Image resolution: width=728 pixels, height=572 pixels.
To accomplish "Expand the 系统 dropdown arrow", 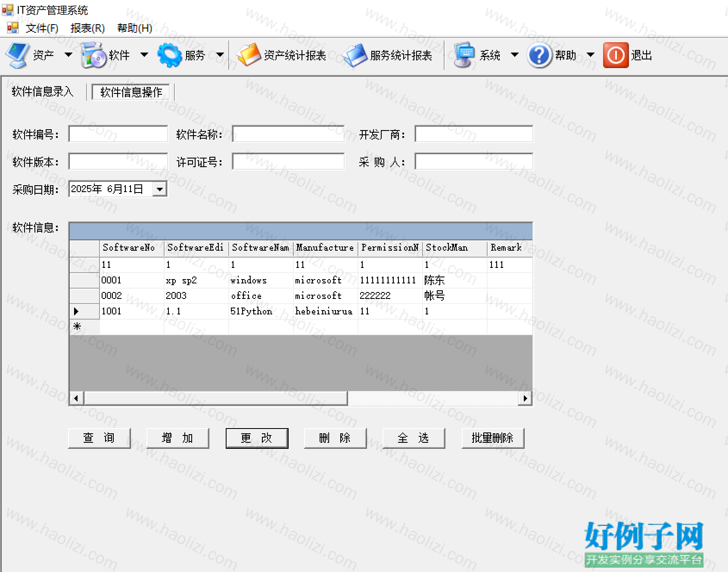I will click(514, 55).
